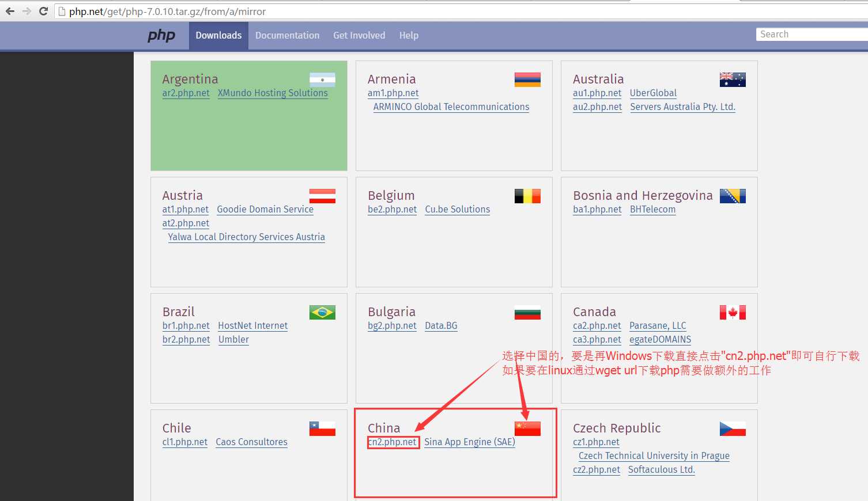The height and width of the screenshot is (501, 868).
Task: Open Czech Technical University in Prague link
Action: coord(654,456)
